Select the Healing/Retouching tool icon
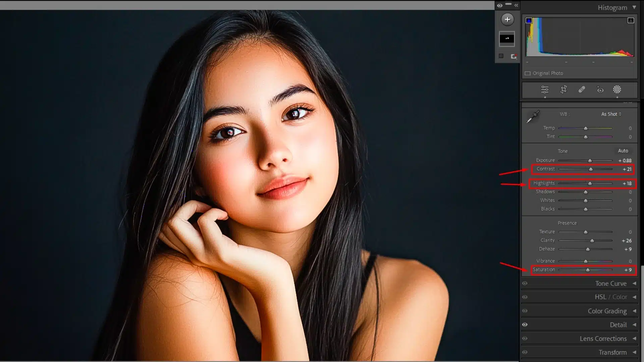 coord(581,90)
